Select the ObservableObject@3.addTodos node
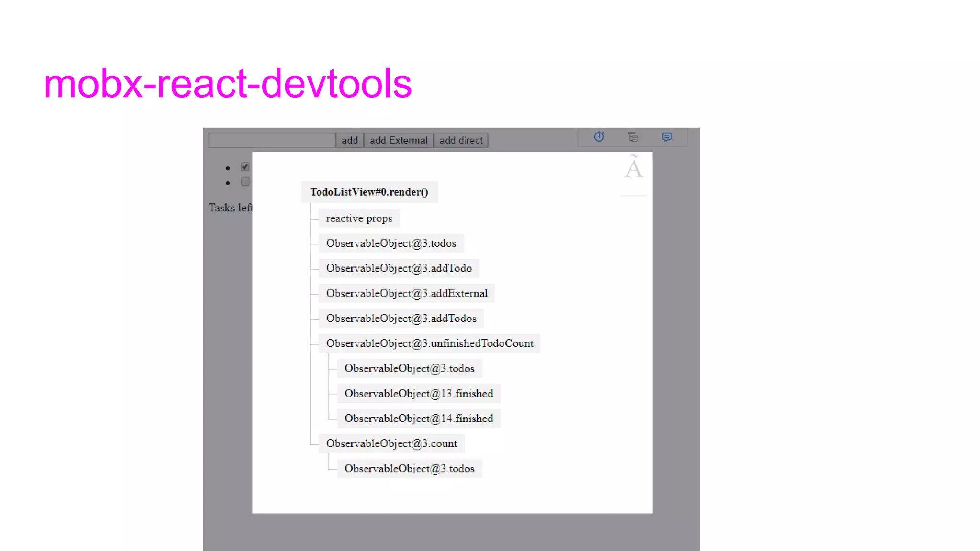The width and height of the screenshot is (980, 551). coord(401,318)
